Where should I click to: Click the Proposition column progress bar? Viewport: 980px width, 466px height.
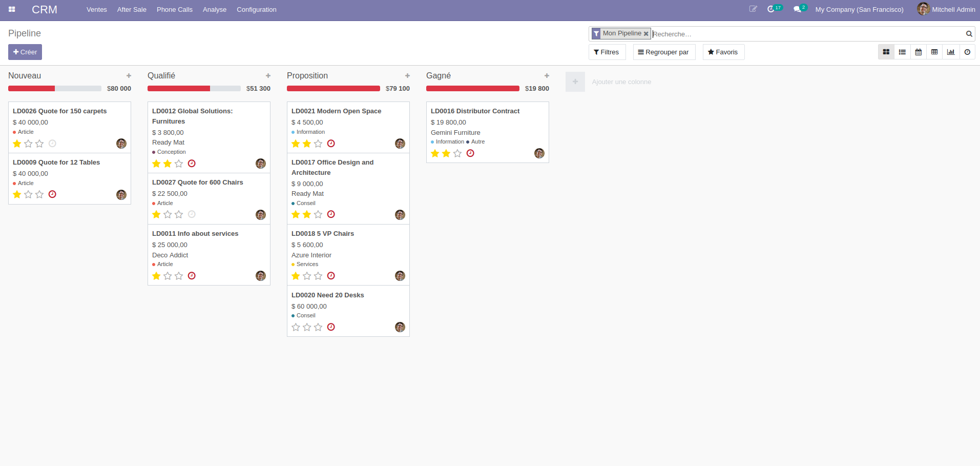click(333, 88)
